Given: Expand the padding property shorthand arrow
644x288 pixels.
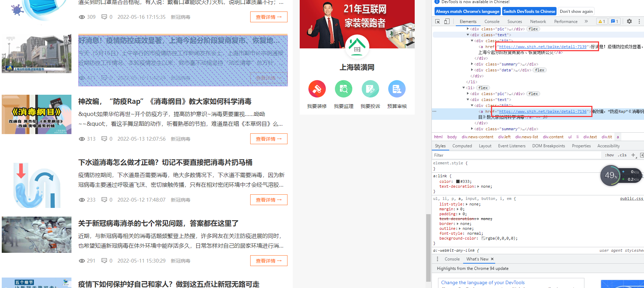Looking at the screenshot, I should click(x=460, y=214).
